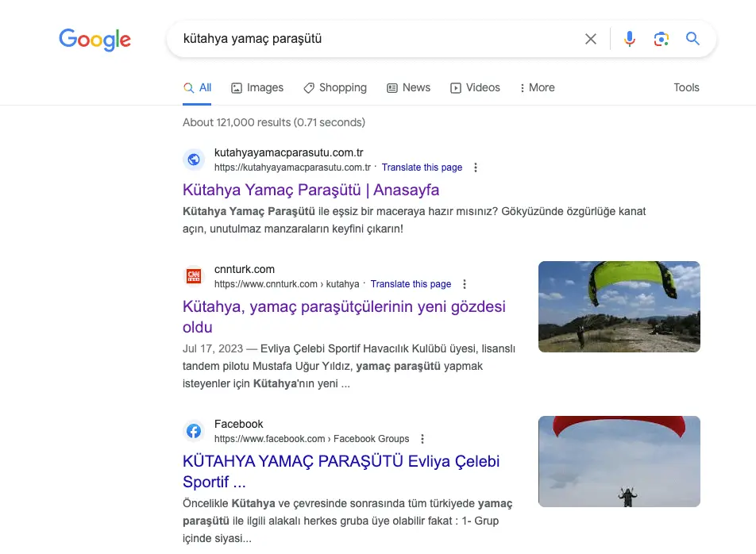Click the About 121,000 results text
Image resolution: width=756 pixels, height=554 pixels.
pos(274,122)
